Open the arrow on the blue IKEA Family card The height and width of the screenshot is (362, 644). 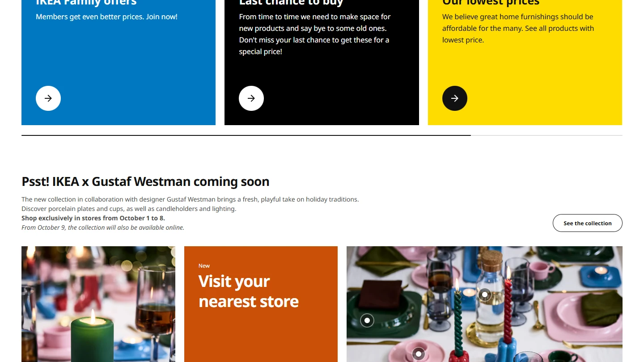click(48, 98)
